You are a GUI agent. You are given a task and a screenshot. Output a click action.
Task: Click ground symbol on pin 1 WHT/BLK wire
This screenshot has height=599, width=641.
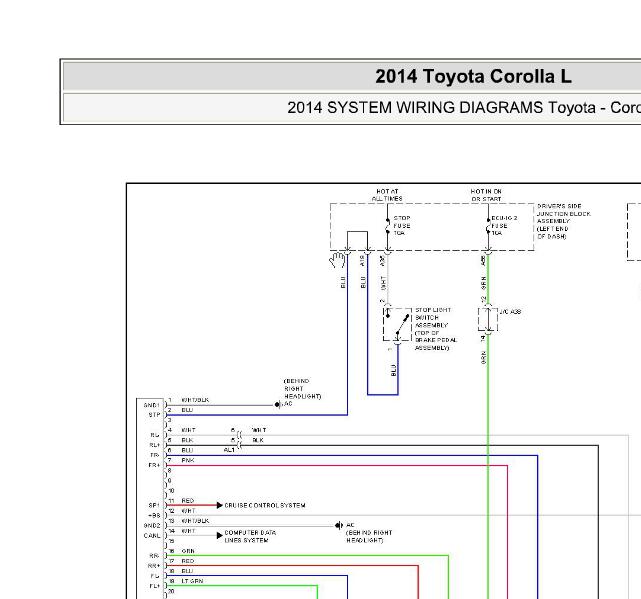pyautogui.click(x=278, y=405)
